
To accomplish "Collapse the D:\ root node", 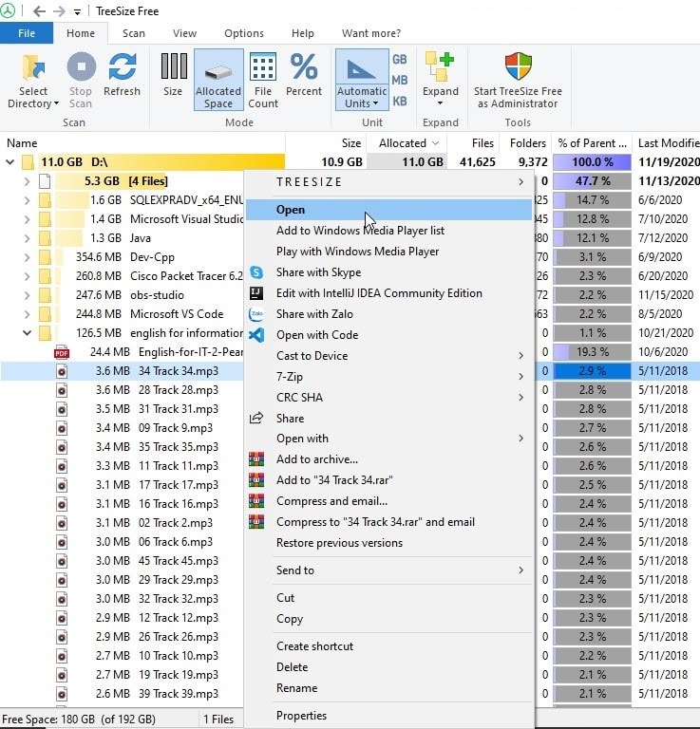I will pyautogui.click(x=9, y=162).
